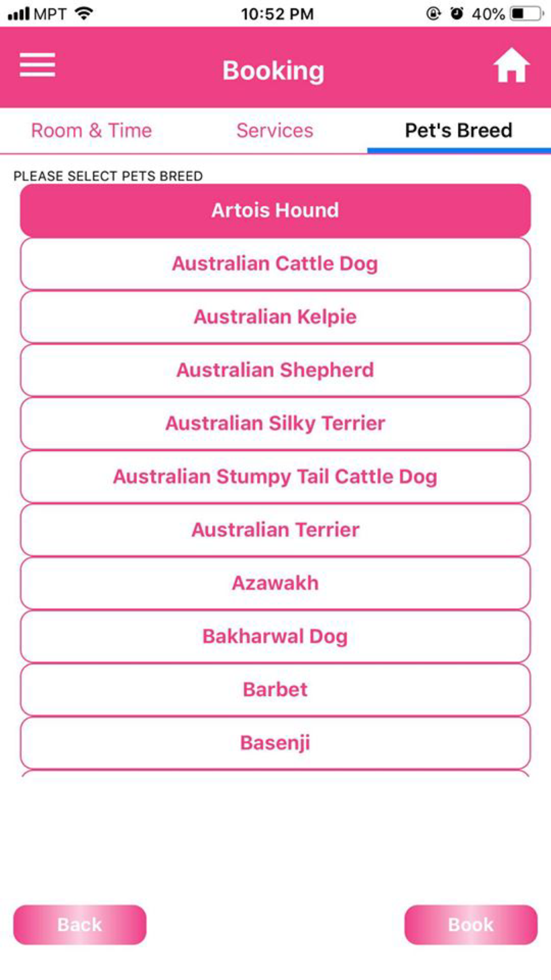Switch to Room & Time tab
Screen dimensions: 551x980
(x=91, y=131)
